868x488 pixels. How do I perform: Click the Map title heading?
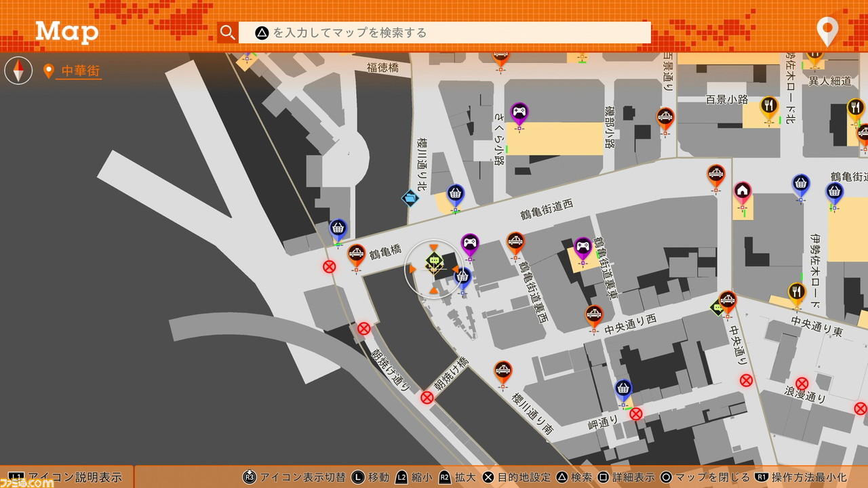(67, 31)
